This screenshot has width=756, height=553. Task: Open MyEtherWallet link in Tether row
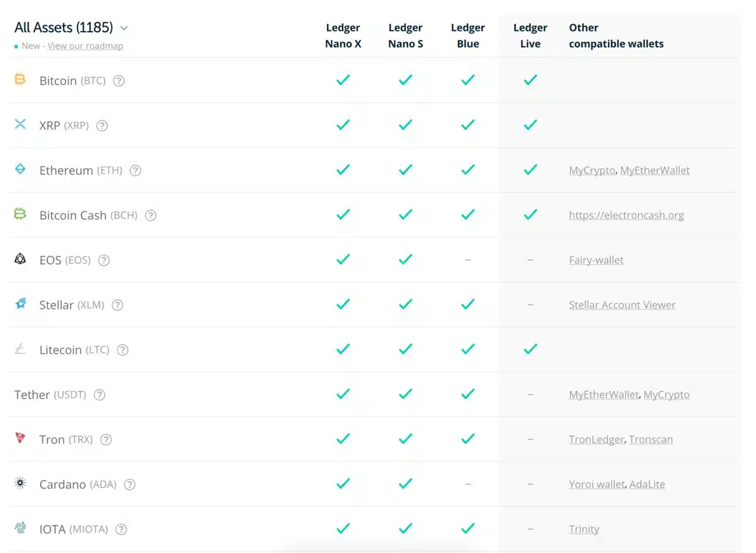click(604, 395)
